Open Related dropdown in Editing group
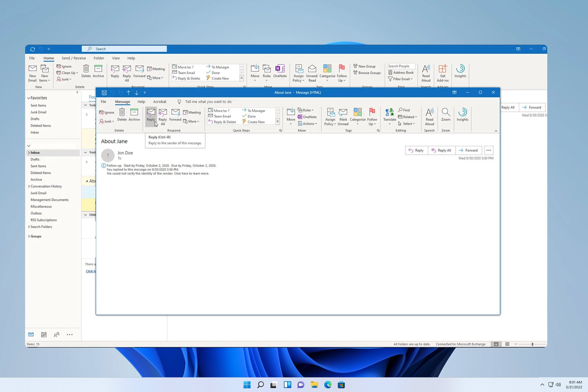 408,117
